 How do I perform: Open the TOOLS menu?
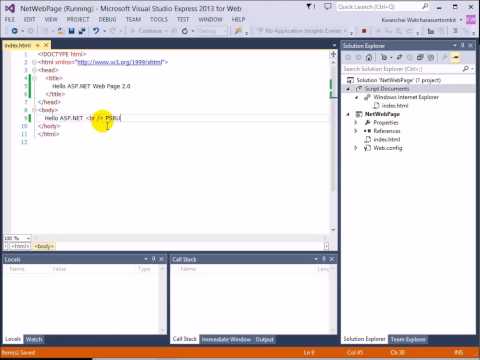[x=159, y=20]
